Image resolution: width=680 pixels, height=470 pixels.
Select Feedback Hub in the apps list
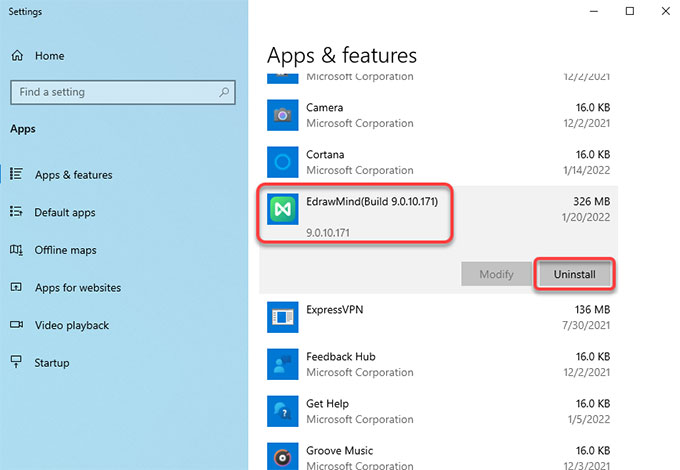(341, 356)
